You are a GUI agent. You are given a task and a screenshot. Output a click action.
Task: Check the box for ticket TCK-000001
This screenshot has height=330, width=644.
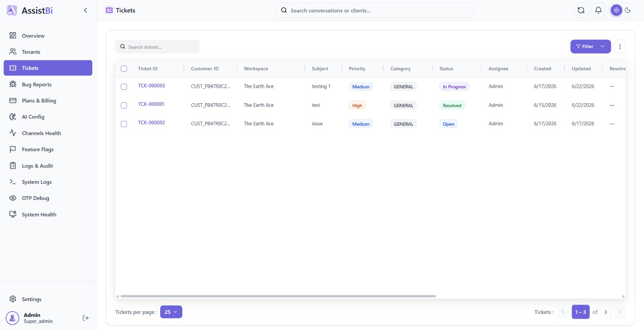pos(124,105)
